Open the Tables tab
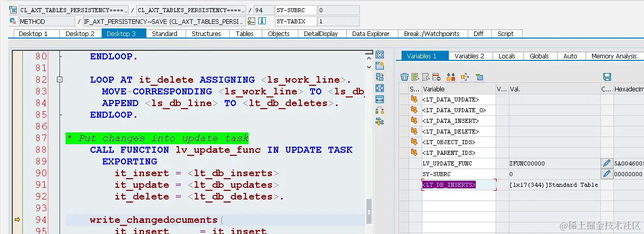The image size is (644, 234). tap(244, 34)
